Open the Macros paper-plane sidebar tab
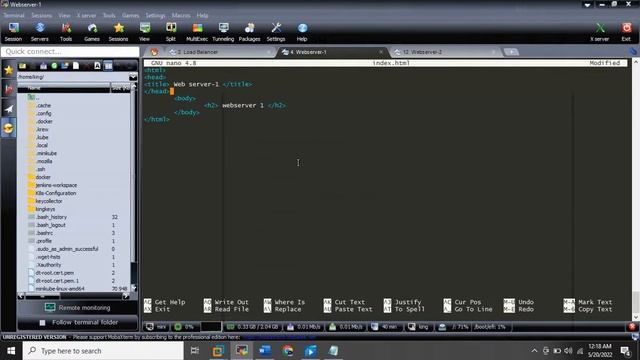 click(x=9, y=109)
